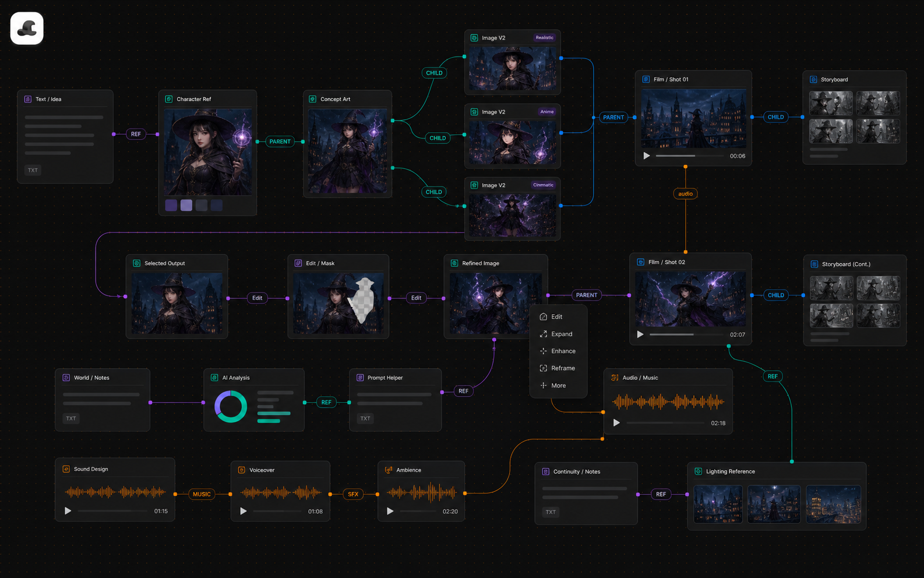Click the Lighting Reference node icon
This screenshot has height=578, width=924.
click(698, 471)
